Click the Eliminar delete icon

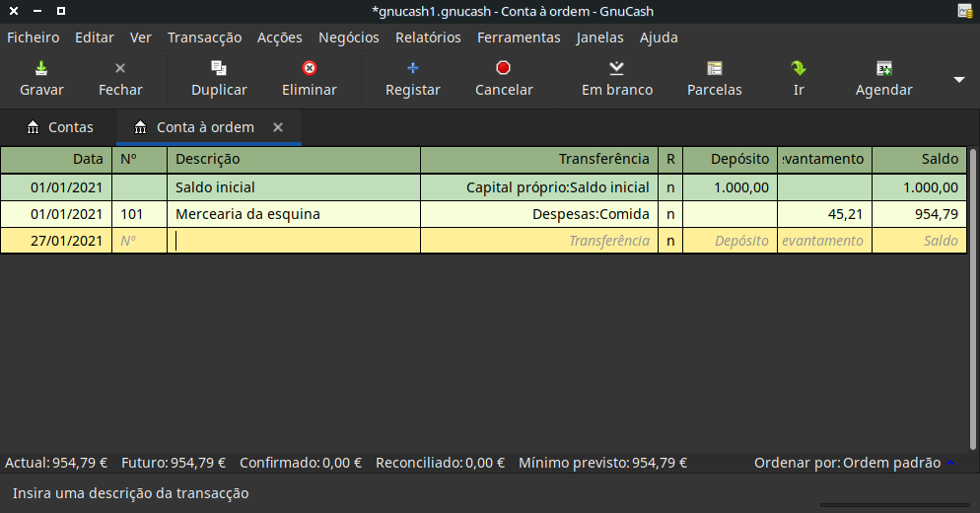(310, 69)
